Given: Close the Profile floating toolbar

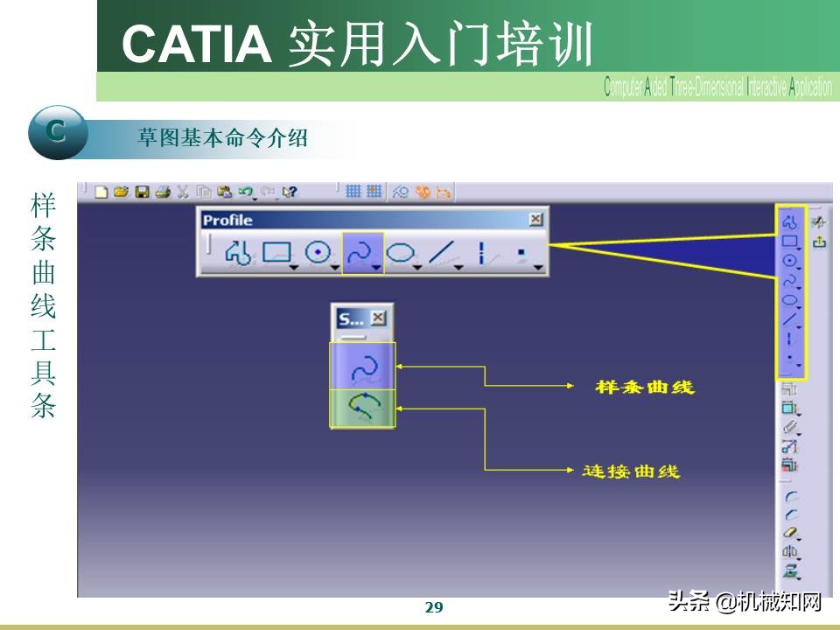Looking at the screenshot, I should pyautogui.click(x=535, y=219).
